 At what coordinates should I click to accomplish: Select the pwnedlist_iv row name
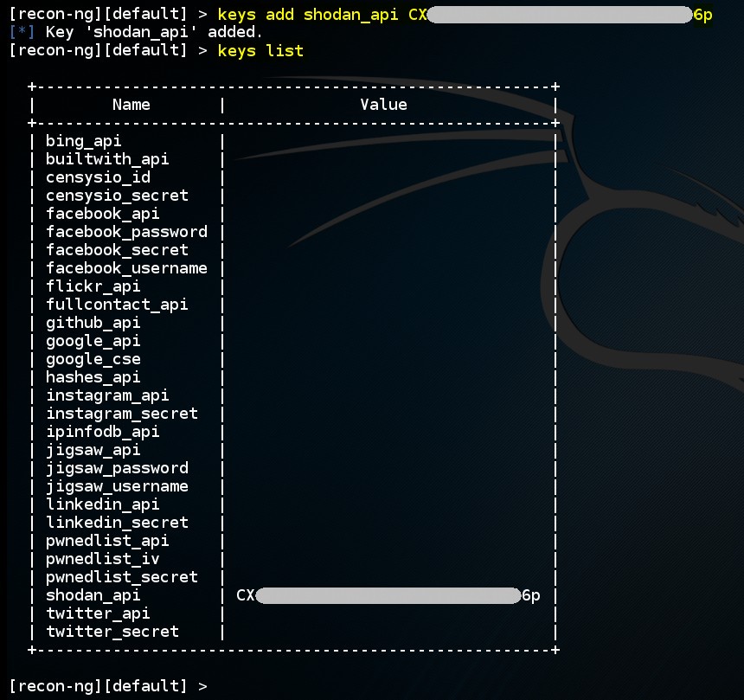coord(102,559)
